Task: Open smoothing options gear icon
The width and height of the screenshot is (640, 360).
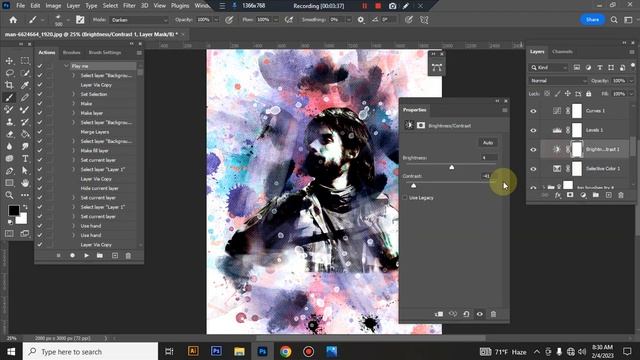Action: (360, 20)
